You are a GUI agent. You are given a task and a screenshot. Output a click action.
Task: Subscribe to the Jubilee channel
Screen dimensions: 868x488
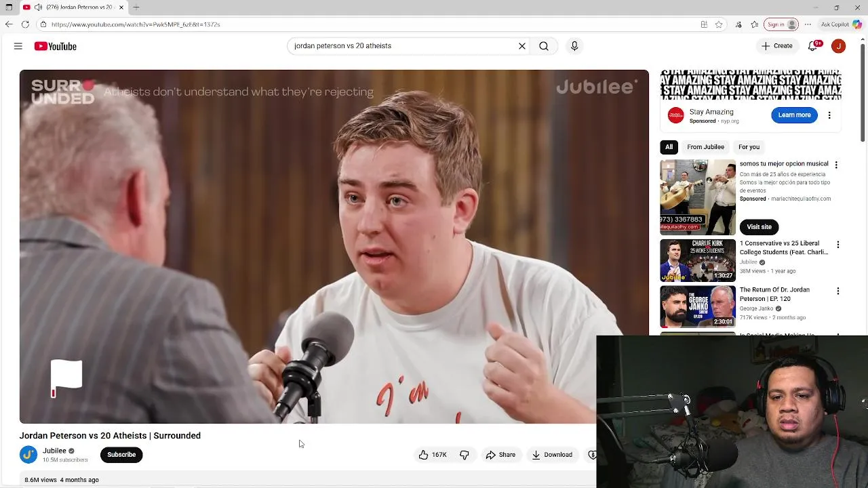tap(121, 455)
